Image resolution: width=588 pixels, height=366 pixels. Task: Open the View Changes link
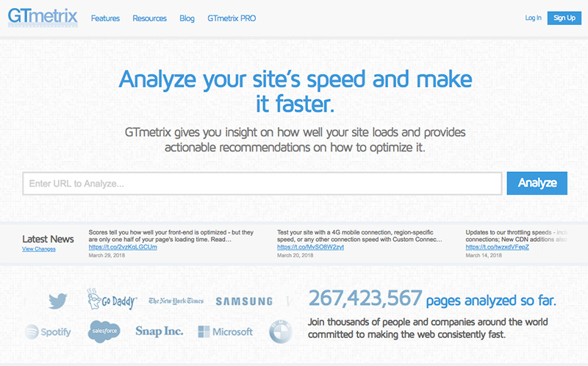39,249
